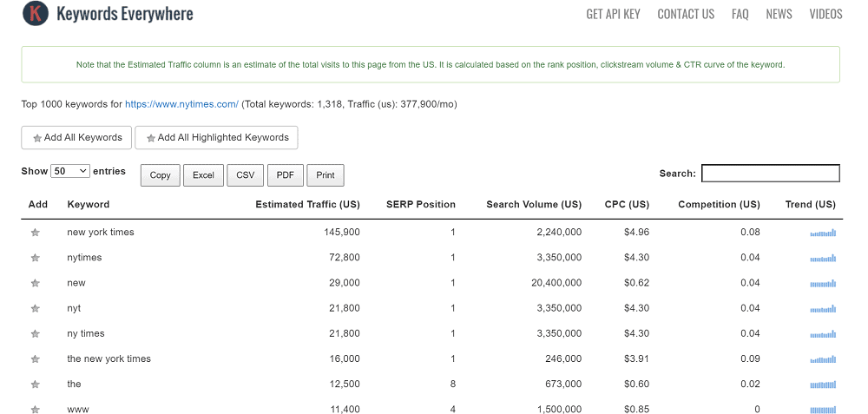Add the 'new york times' keyword star
This screenshot has height=414, width=868.
click(x=36, y=233)
